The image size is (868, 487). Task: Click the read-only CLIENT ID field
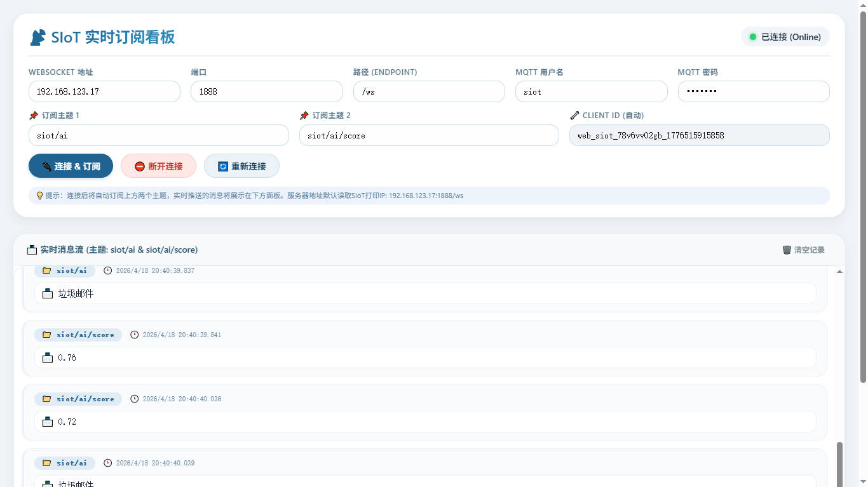click(700, 135)
